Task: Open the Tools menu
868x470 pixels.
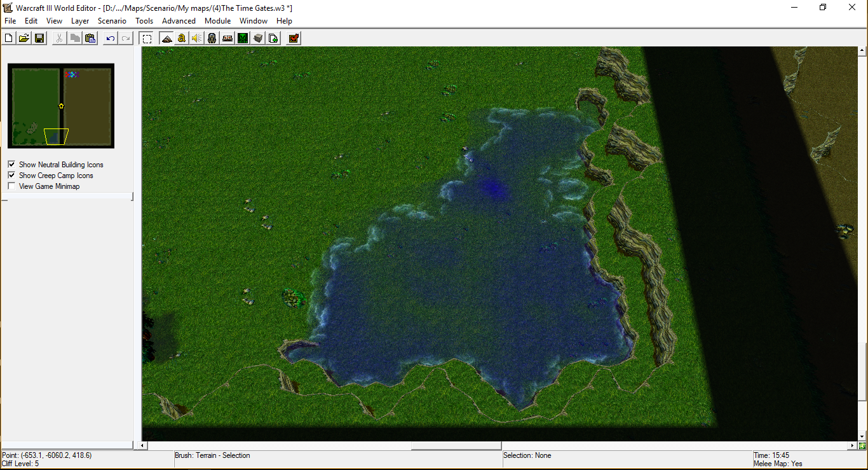Action: coord(144,21)
